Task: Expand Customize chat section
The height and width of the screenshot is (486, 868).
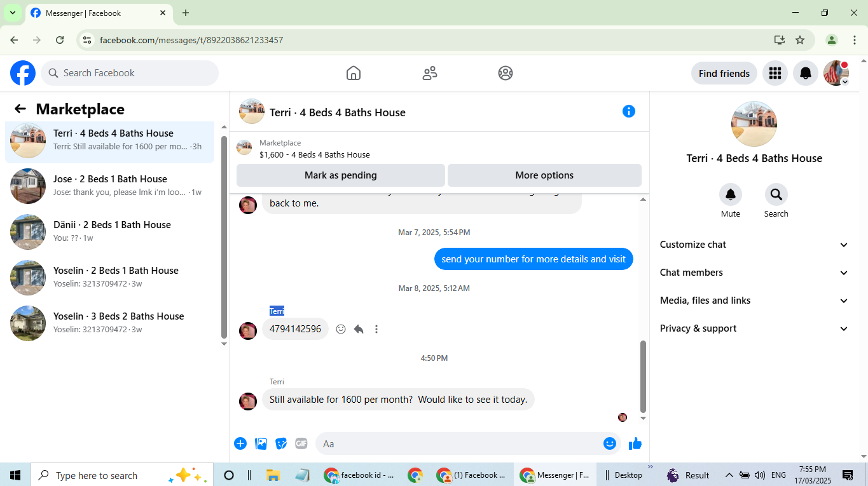Action: point(754,245)
